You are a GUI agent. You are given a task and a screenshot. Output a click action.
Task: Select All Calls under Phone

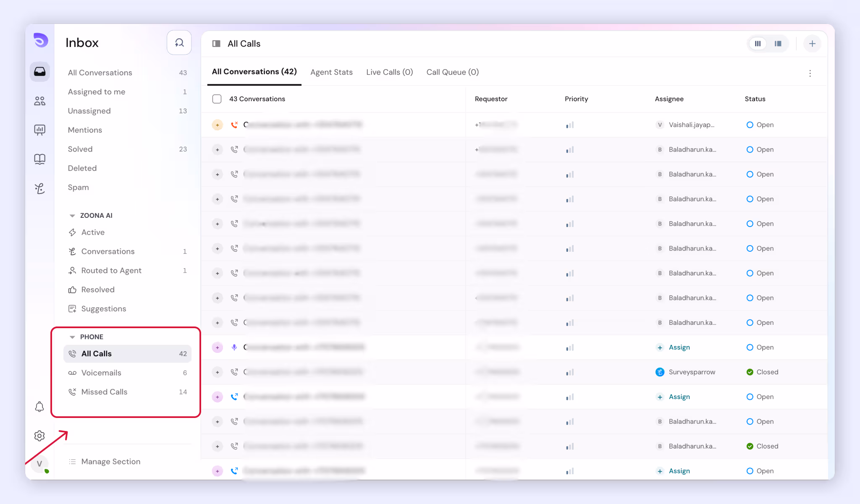127,354
